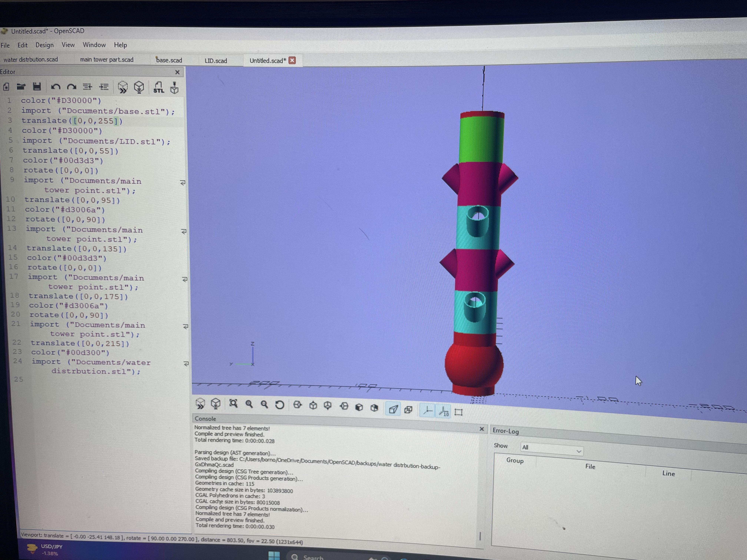Viewport: 747px width, 560px height.
Task: Switch to main tower part.scad tab
Action: click(107, 60)
